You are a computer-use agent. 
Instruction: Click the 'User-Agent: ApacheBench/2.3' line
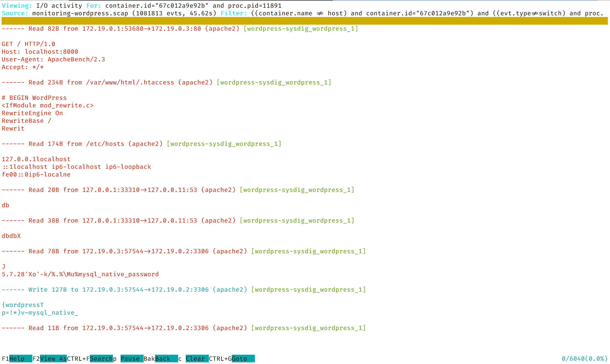click(x=53, y=59)
